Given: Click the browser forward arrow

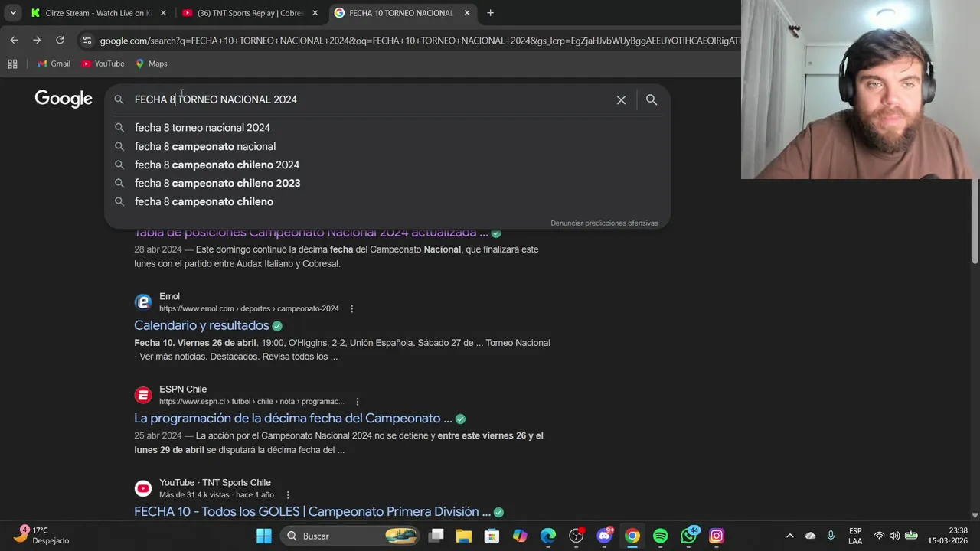Looking at the screenshot, I should [x=37, y=40].
